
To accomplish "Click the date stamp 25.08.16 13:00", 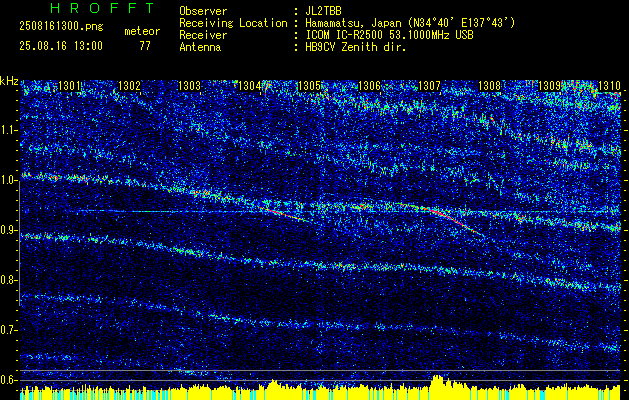I will [x=61, y=46].
